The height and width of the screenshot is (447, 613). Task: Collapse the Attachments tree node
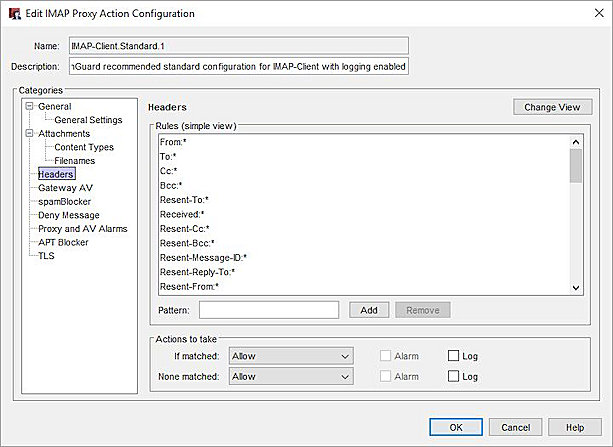point(30,133)
